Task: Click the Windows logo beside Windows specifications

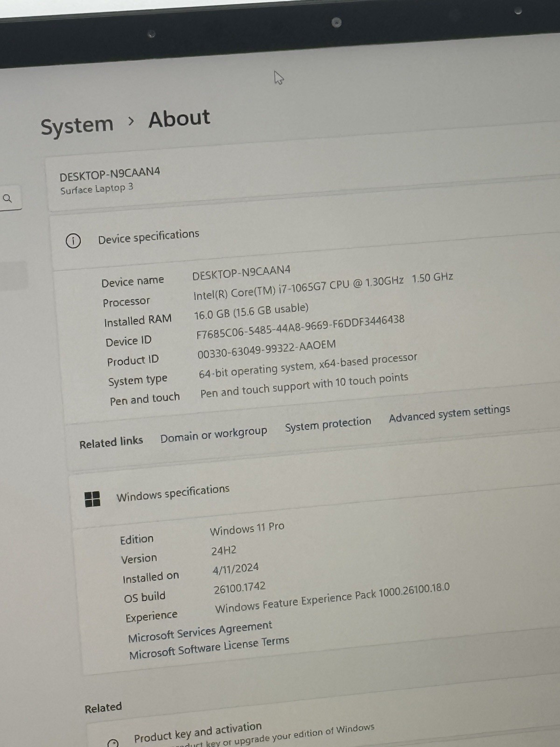Action: click(x=92, y=499)
